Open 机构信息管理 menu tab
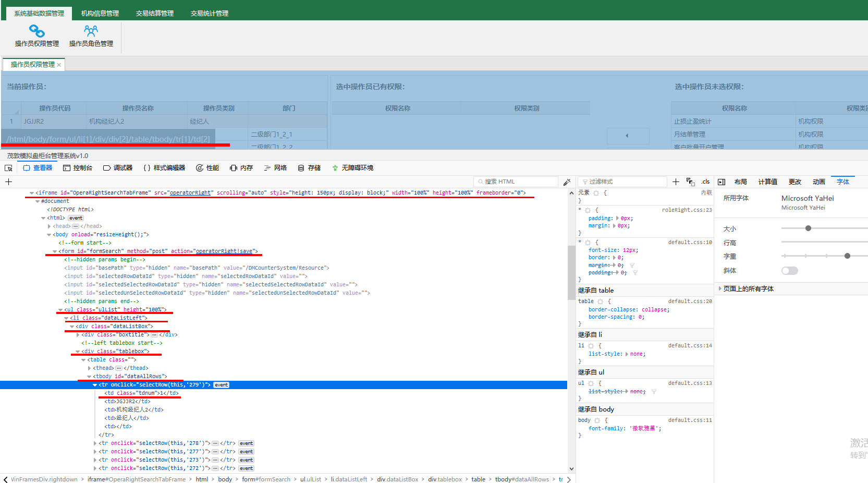This screenshot has width=868, height=483. coord(100,14)
